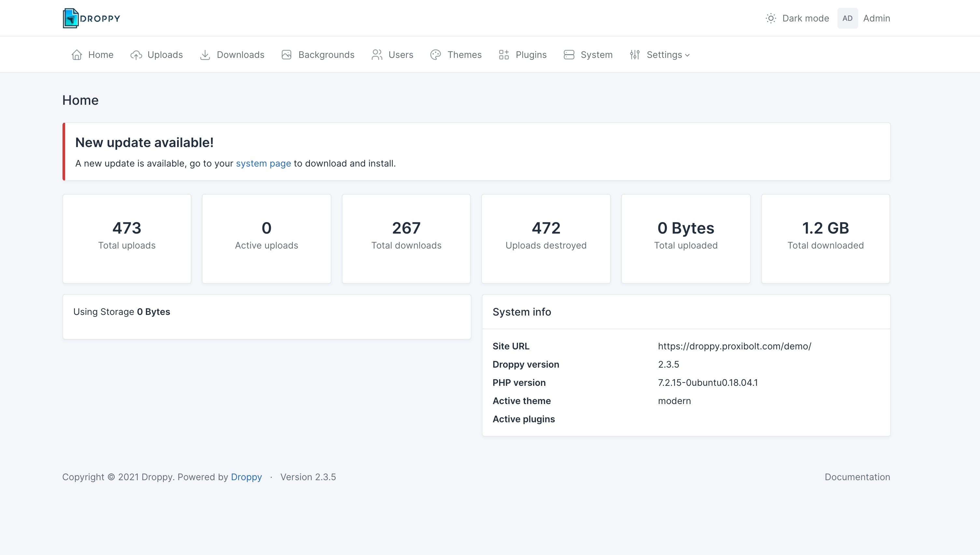Click the Droppy logo icon

[x=71, y=18]
